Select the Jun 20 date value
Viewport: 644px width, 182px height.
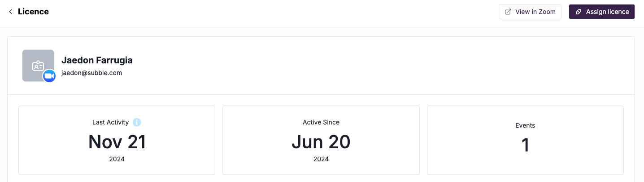coord(321,142)
